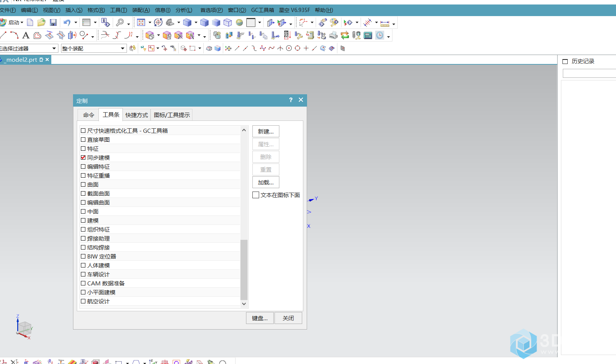Image resolution: width=616 pixels, height=364 pixels.
Task: Open the Undo history dropdown arrow
Action: click(x=76, y=22)
